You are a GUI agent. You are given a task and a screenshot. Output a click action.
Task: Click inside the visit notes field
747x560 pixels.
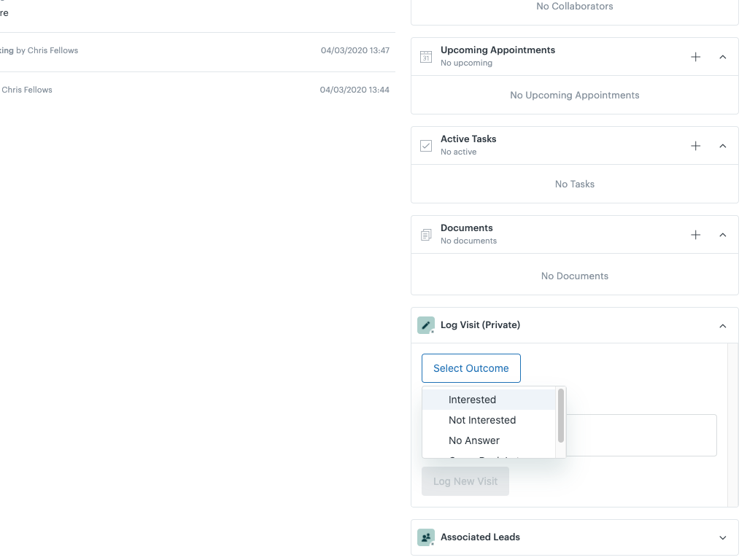(x=642, y=435)
